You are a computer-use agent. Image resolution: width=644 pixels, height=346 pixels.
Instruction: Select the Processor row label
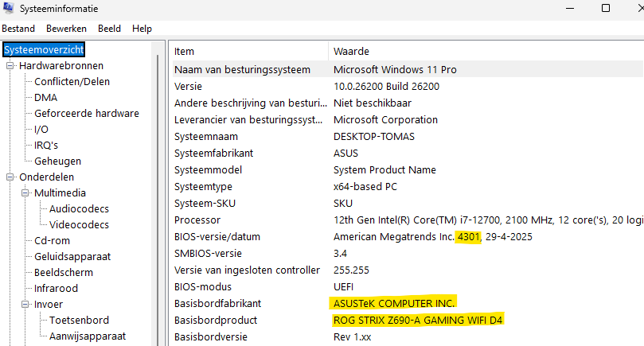[197, 220]
